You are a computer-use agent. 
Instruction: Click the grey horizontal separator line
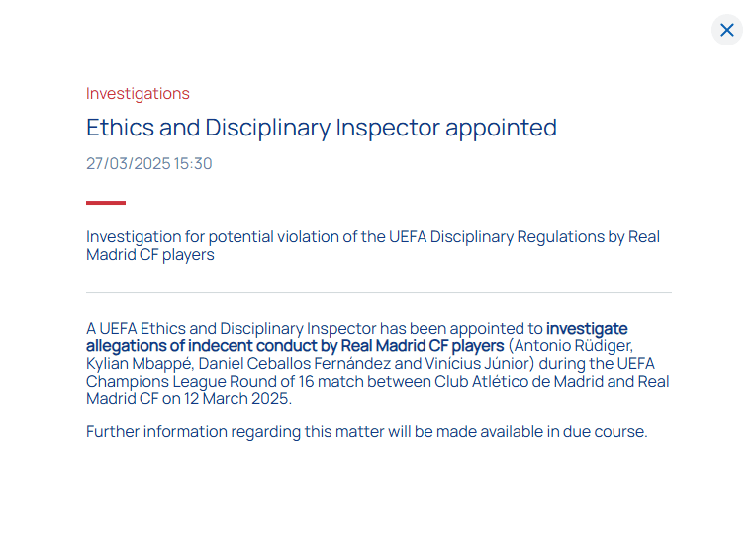pyautogui.click(x=378, y=292)
